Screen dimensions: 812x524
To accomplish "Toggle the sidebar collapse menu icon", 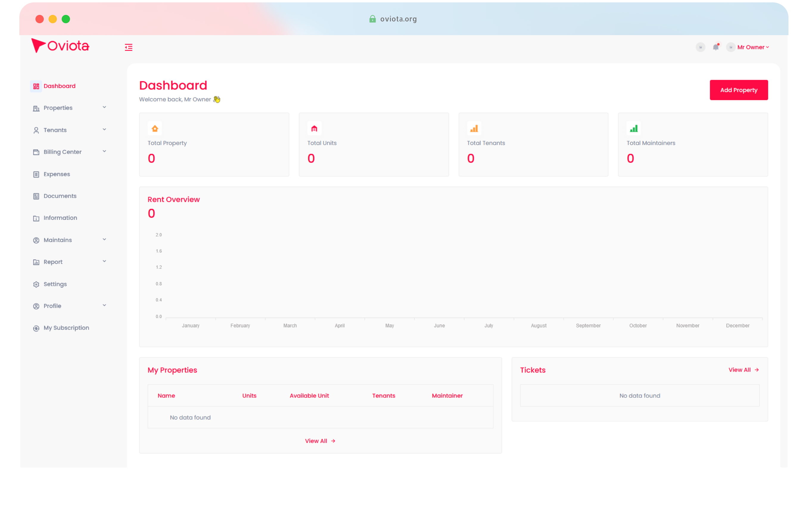I will [129, 47].
